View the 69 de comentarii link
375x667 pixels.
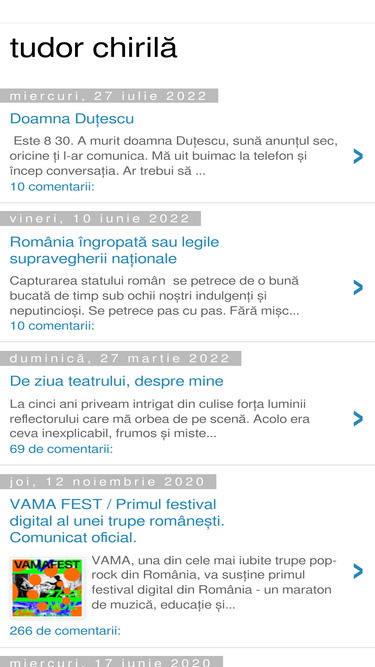(61, 449)
